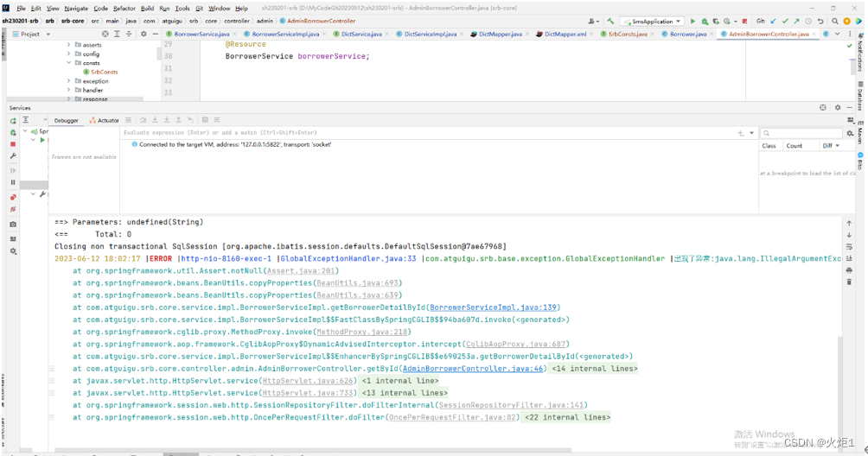Image resolution: width=868 pixels, height=456 pixels.
Task: Open the Git menu
Action: coord(200,9)
